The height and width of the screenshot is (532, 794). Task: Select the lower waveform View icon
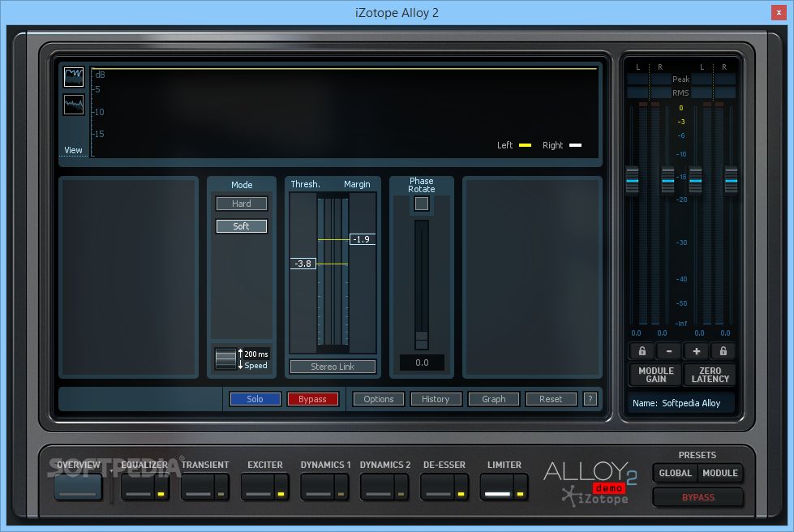pos(74,105)
